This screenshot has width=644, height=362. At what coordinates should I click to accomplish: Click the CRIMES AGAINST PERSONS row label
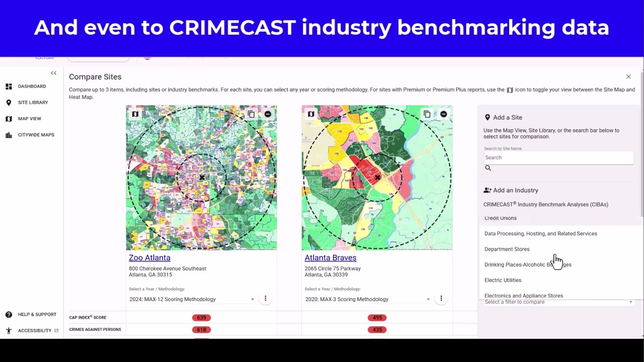[95, 330]
